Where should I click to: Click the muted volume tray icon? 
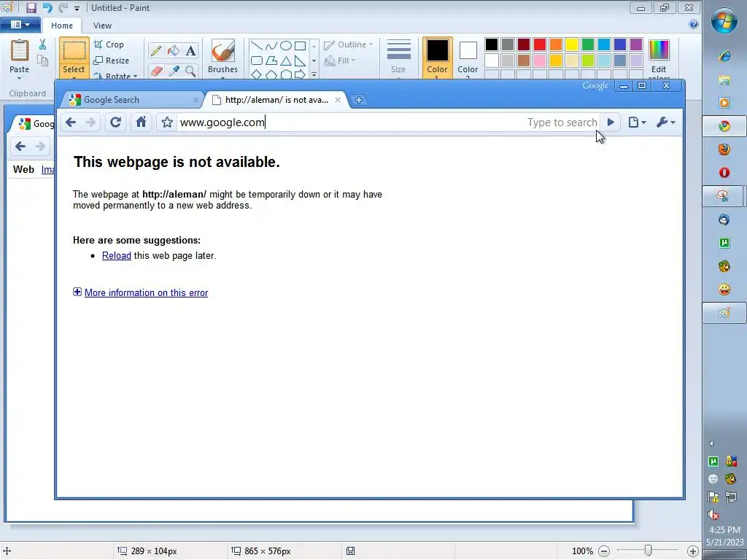click(713, 514)
